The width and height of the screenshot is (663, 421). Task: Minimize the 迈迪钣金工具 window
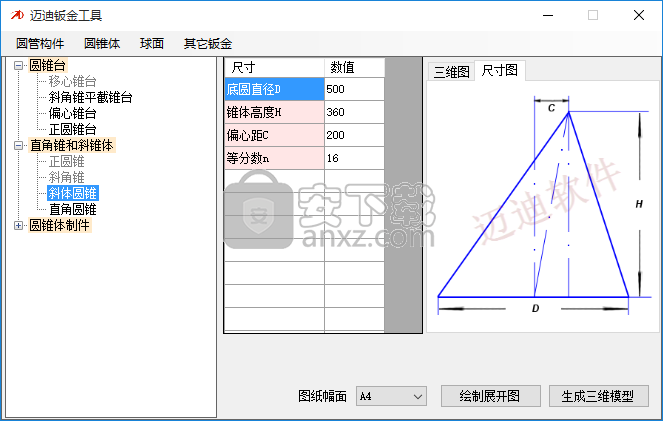pos(548,16)
